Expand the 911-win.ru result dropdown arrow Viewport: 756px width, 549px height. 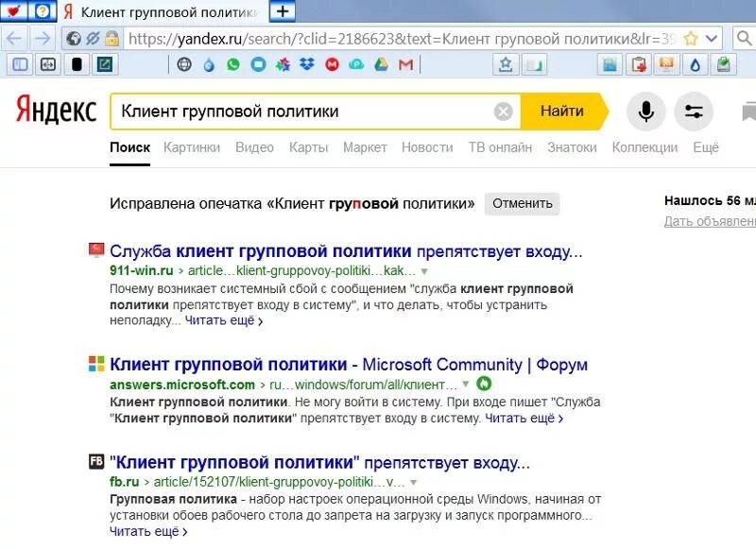tap(424, 271)
